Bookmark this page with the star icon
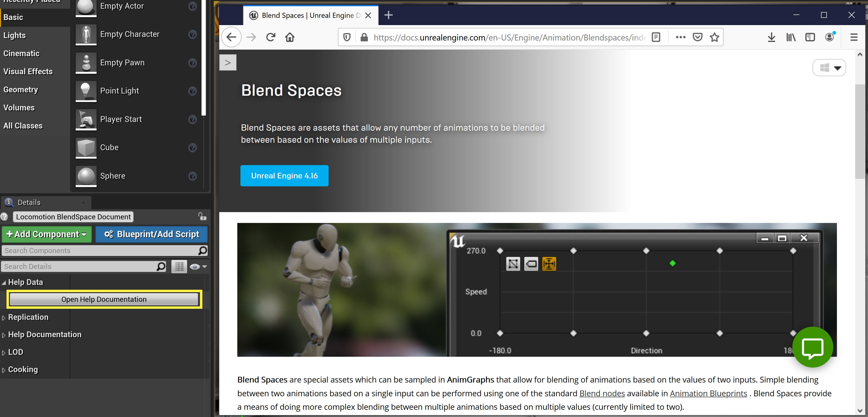Screen dimensions: 868x417 click(714, 37)
